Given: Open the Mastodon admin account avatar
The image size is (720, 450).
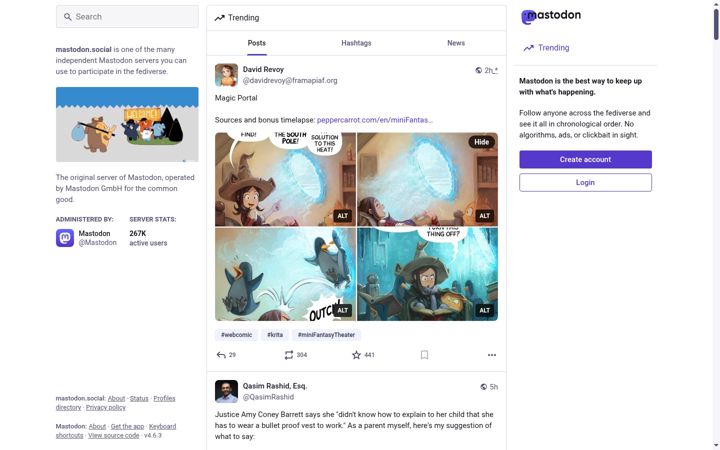Looking at the screenshot, I should click(65, 238).
